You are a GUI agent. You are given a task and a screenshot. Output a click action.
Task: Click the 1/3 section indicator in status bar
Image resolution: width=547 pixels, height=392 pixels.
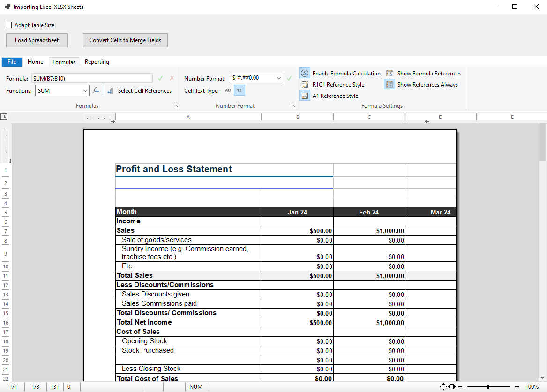click(36, 387)
